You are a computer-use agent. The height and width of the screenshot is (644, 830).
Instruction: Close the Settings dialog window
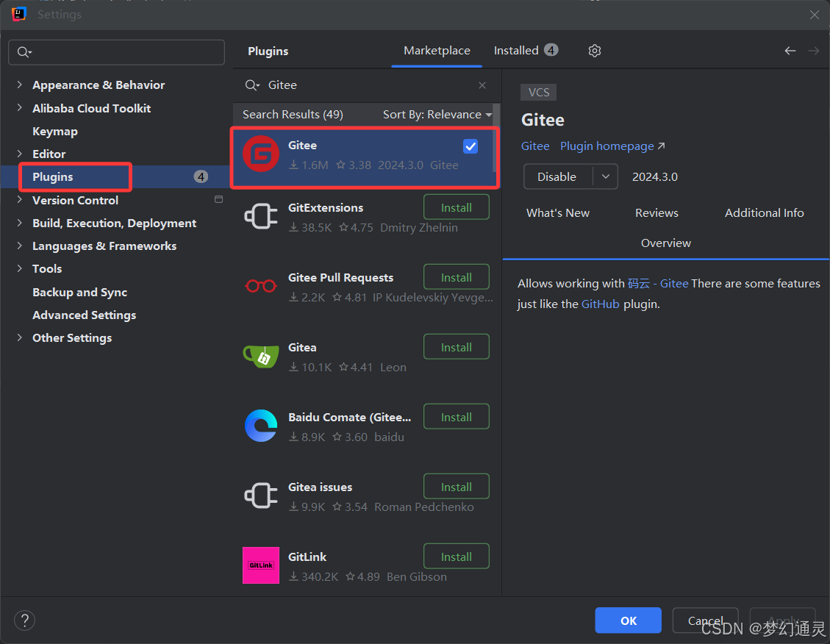[815, 15]
